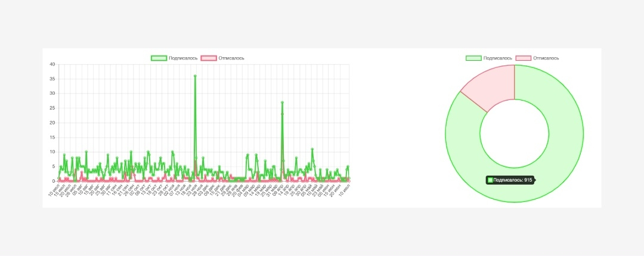Click the empty center hole of the doughnut
The width and height of the screenshot is (644, 256).
coord(514,133)
